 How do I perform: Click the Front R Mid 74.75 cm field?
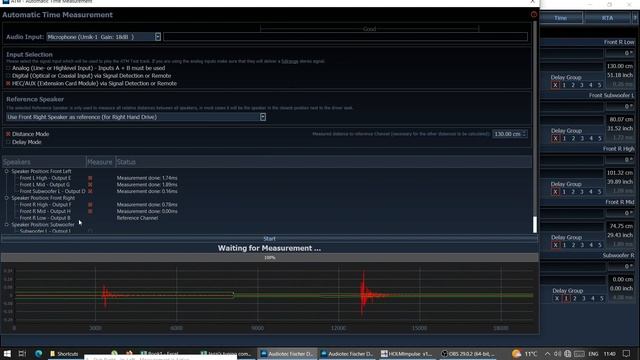pyautogui.click(x=620, y=226)
